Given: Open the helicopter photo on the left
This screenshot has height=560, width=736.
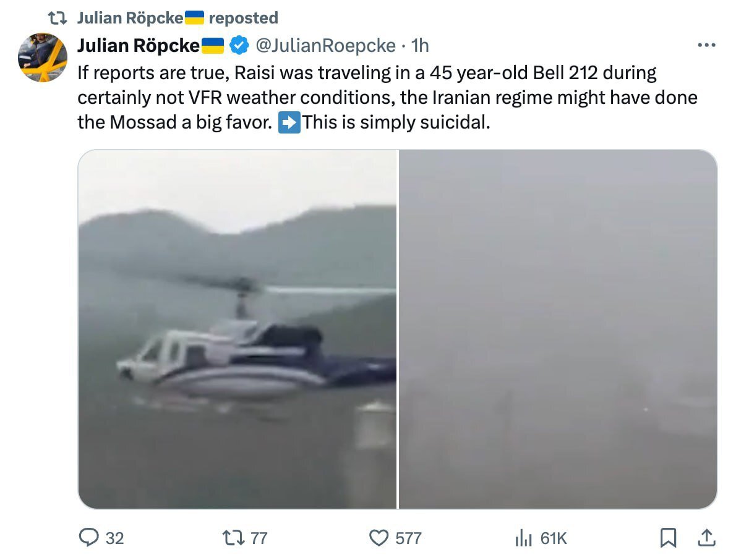Looking at the screenshot, I should click(x=237, y=329).
